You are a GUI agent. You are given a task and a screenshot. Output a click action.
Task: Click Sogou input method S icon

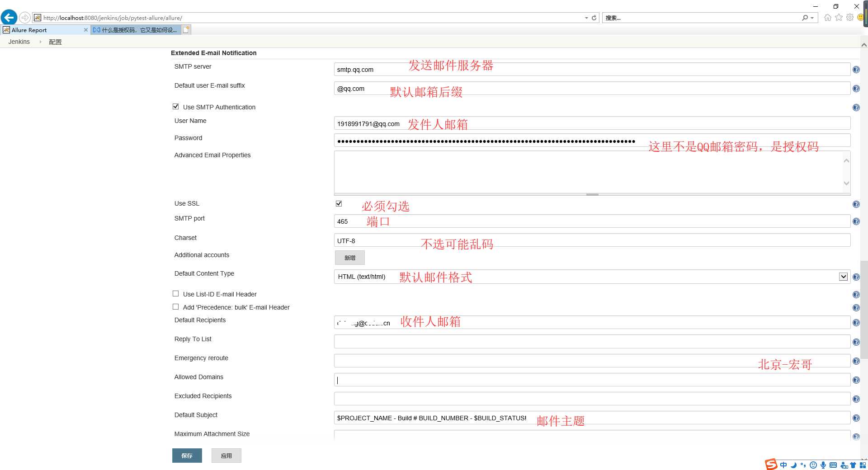coord(771,465)
